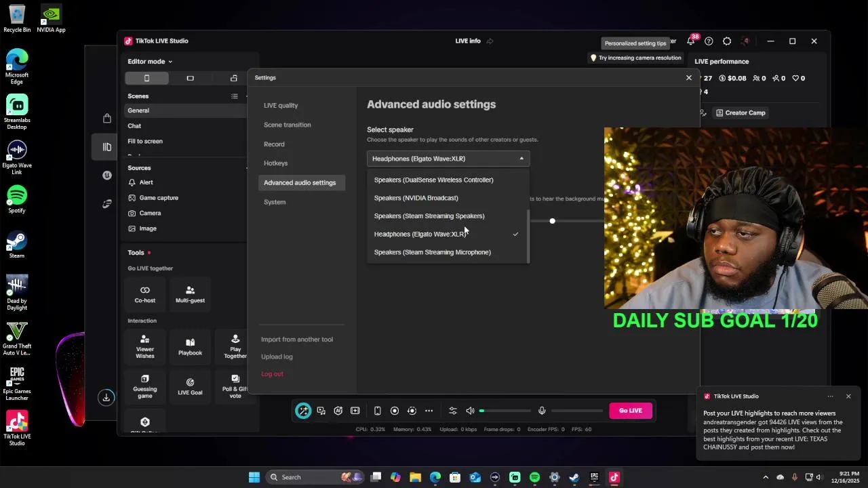Select the dual-layout lock toggle
Viewport: 868px width, 488px height.
tap(234, 79)
